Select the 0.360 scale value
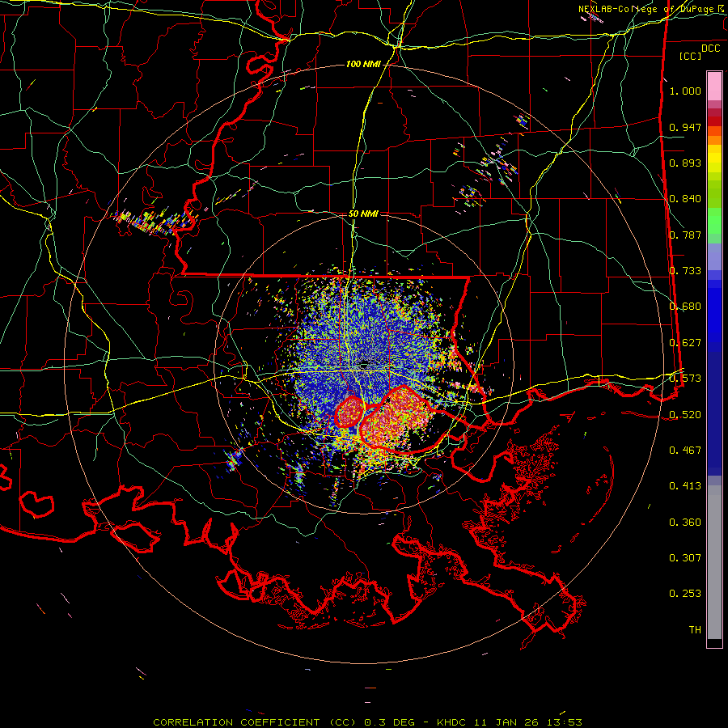Screen dimensions: 728x728 tap(685, 523)
